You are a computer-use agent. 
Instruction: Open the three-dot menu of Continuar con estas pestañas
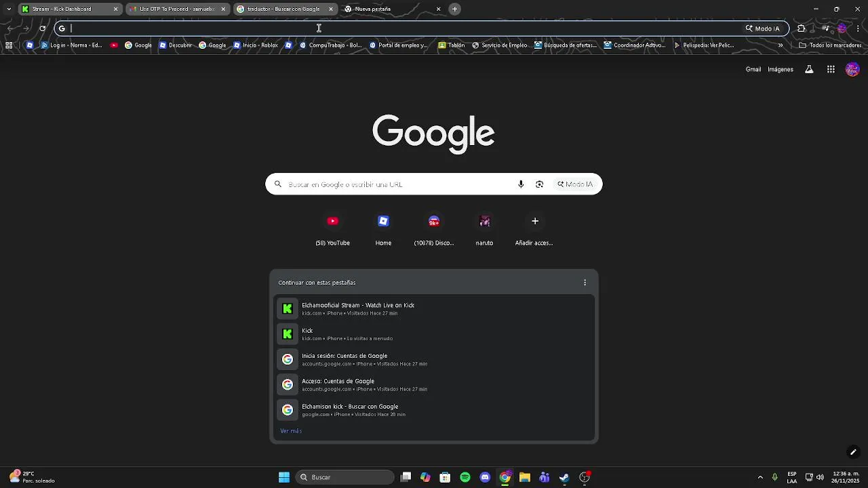[x=585, y=283]
